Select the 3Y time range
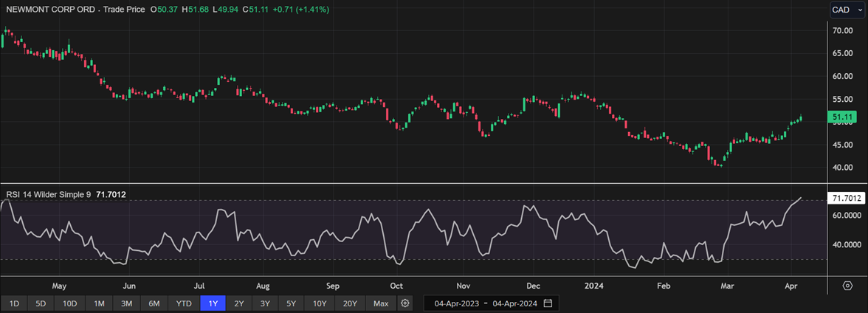Image resolution: width=868 pixels, height=313 pixels. coord(265,303)
